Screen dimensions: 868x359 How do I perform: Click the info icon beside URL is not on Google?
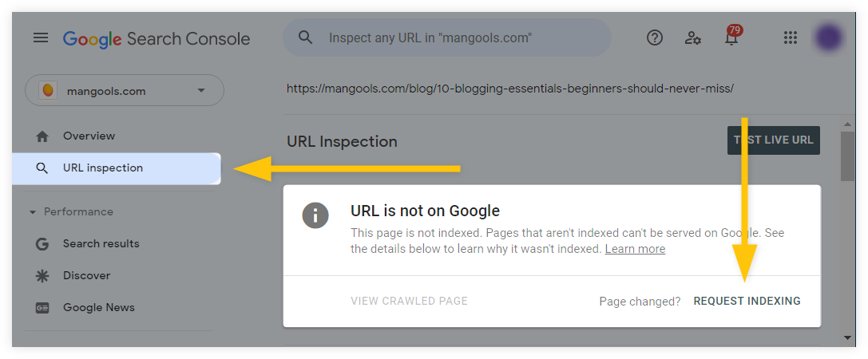coord(315,215)
